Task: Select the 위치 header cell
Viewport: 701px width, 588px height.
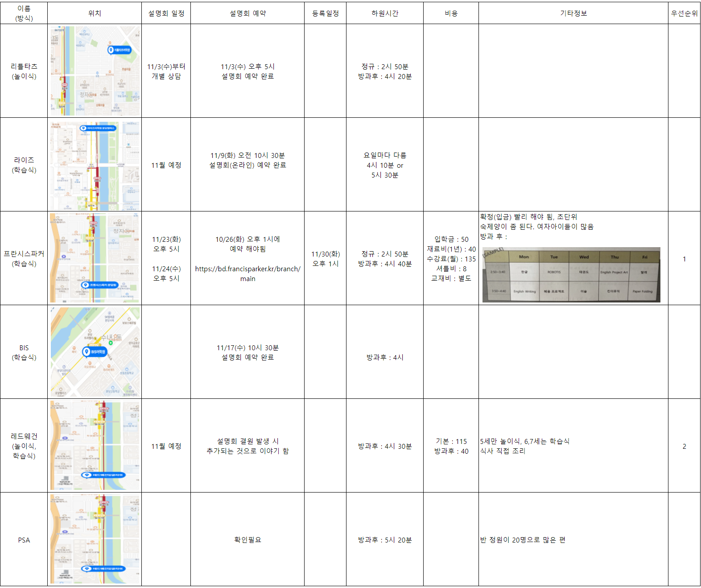Action: pyautogui.click(x=95, y=13)
